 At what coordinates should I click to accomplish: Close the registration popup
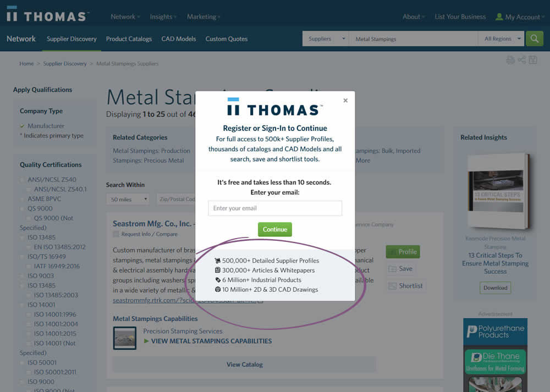point(345,101)
